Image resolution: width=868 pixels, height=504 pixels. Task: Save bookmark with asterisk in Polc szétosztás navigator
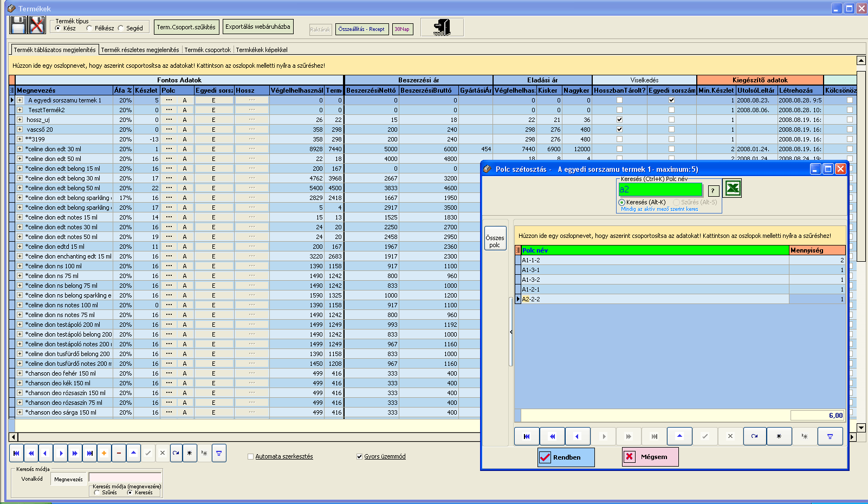click(x=779, y=436)
